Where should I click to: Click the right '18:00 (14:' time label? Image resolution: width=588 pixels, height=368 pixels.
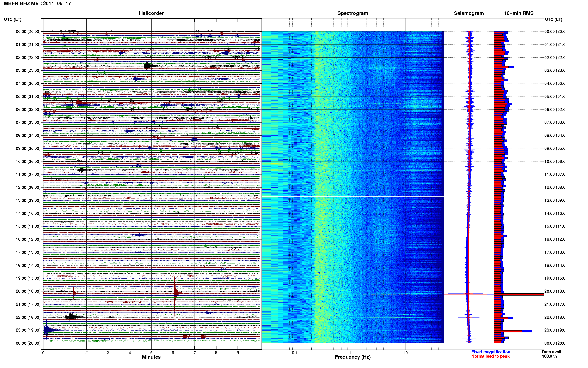(555, 265)
